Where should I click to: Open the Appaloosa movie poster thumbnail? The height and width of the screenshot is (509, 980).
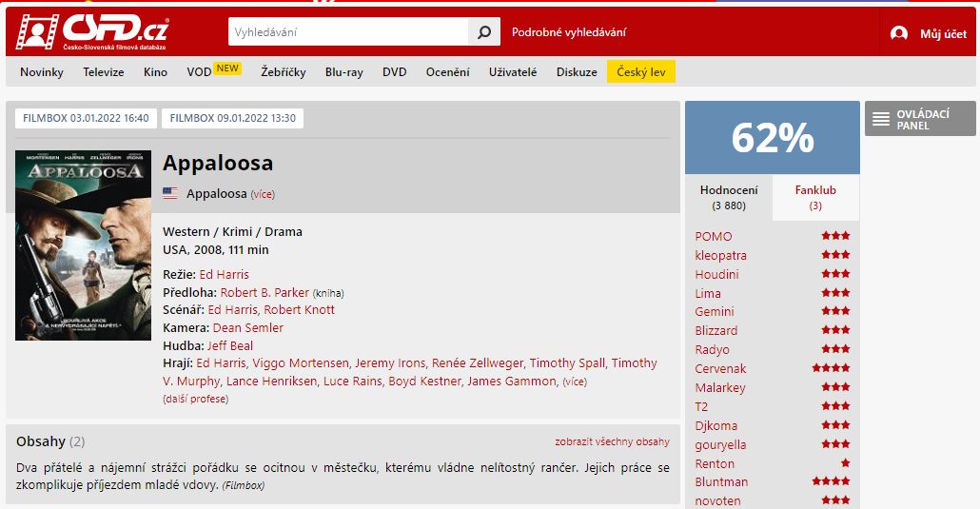point(83,245)
